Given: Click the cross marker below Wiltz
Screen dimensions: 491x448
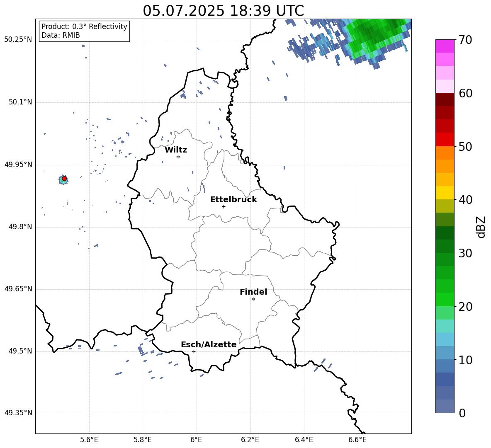Looking at the screenshot, I should [178, 157].
